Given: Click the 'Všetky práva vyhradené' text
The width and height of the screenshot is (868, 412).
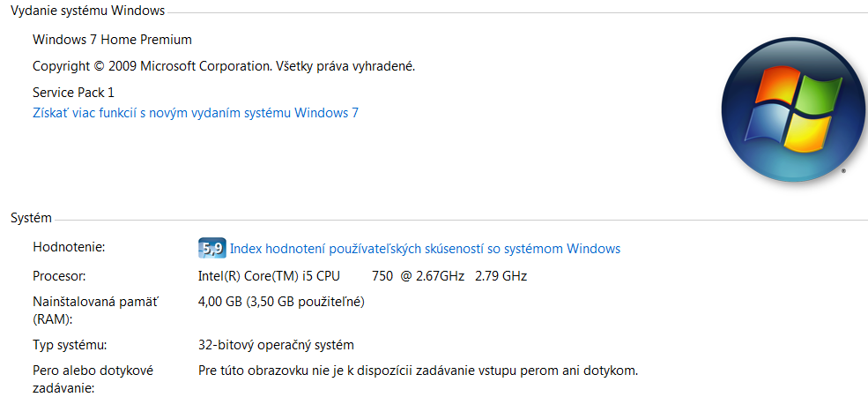Looking at the screenshot, I should (x=345, y=66).
